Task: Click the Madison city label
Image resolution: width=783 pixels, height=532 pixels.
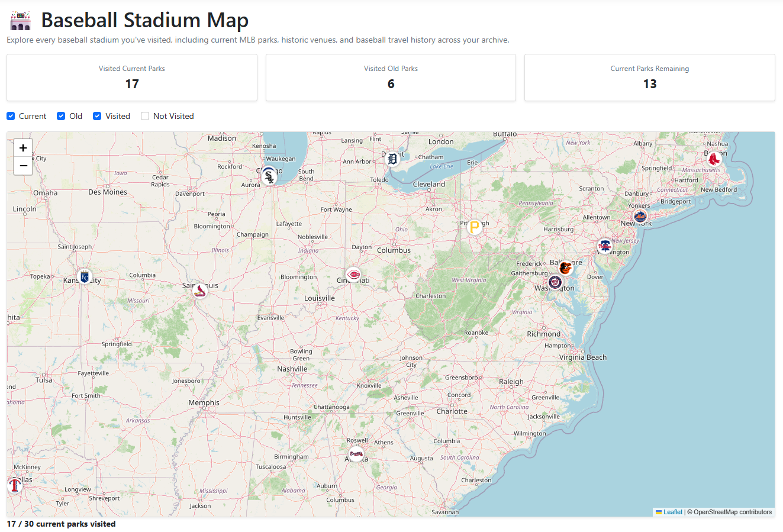Action: pos(222,138)
